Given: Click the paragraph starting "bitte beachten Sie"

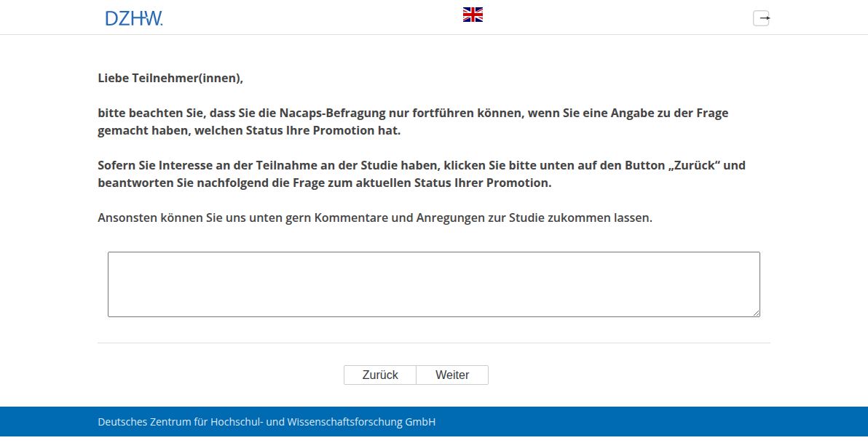Looking at the screenshot, I should click(x=413, y=121).
